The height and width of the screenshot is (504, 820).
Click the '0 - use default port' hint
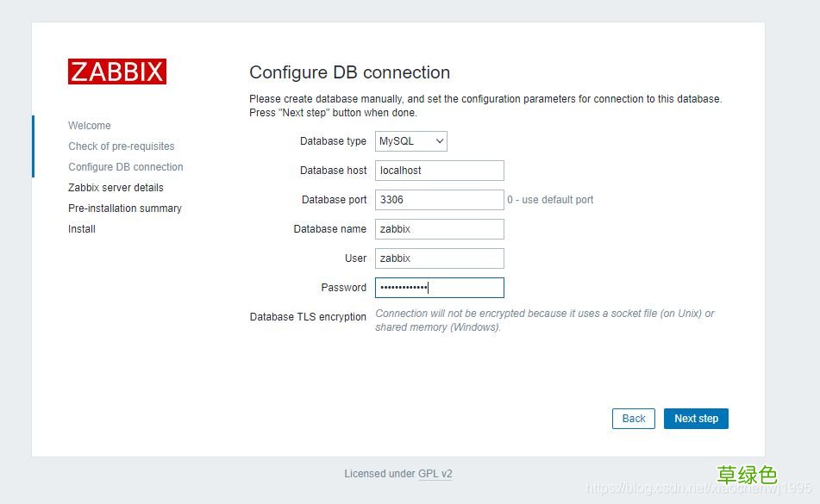coord(550,200)
